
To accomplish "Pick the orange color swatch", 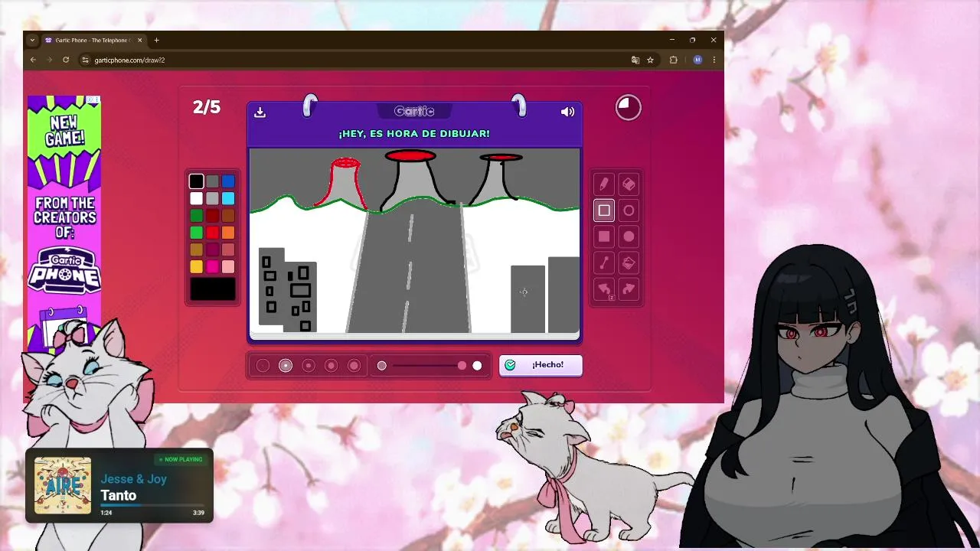I will tap(228, 233).
